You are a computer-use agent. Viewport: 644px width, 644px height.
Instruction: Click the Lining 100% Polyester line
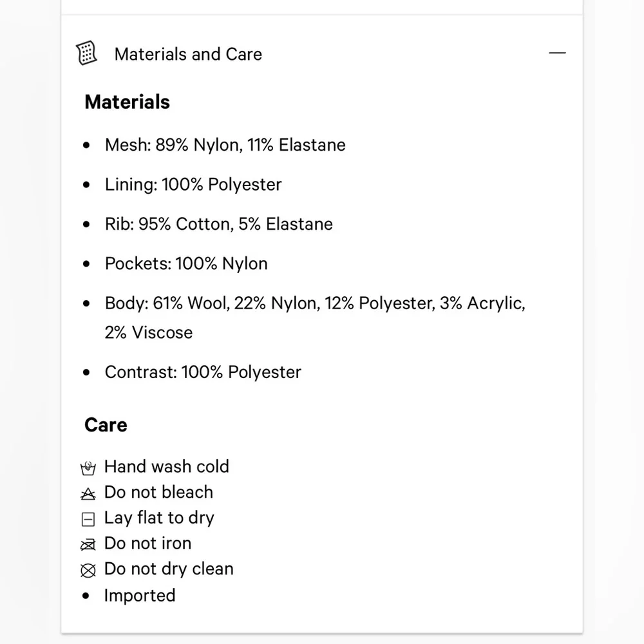click(193, 185)
